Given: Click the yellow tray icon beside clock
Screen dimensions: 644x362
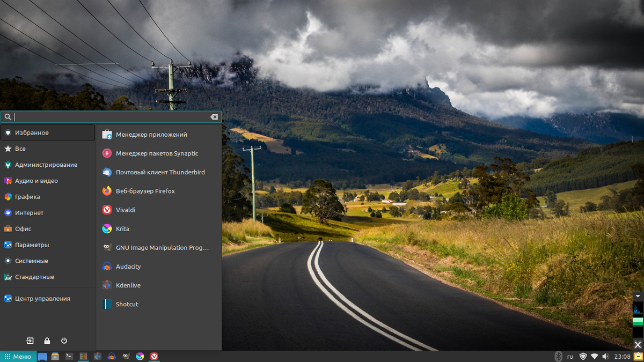Looking at the screenshot, I should click(638, 356).
